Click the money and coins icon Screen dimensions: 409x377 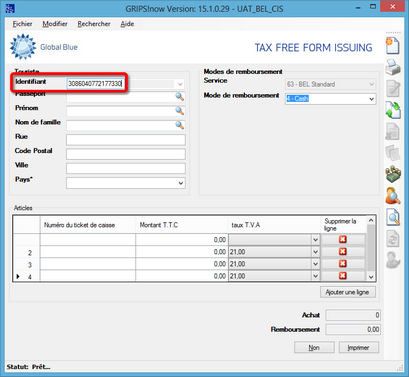coord(393,174)
